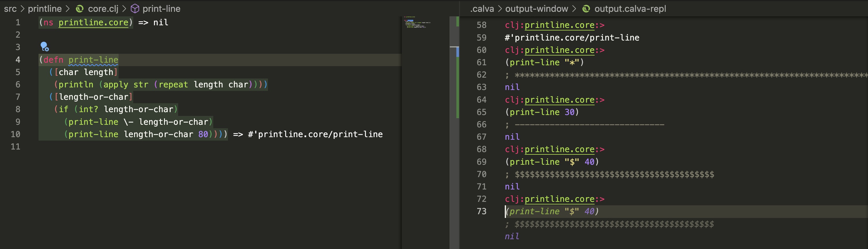Select the core.clj breadcrumb item
Viewport: 868px width, 249px height.
(x=103, y=9)
